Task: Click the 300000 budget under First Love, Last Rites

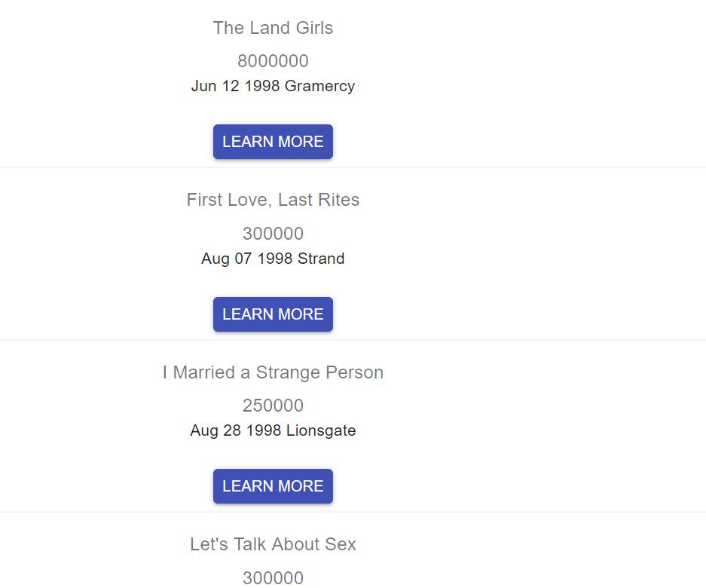Action: coord(273,234)
